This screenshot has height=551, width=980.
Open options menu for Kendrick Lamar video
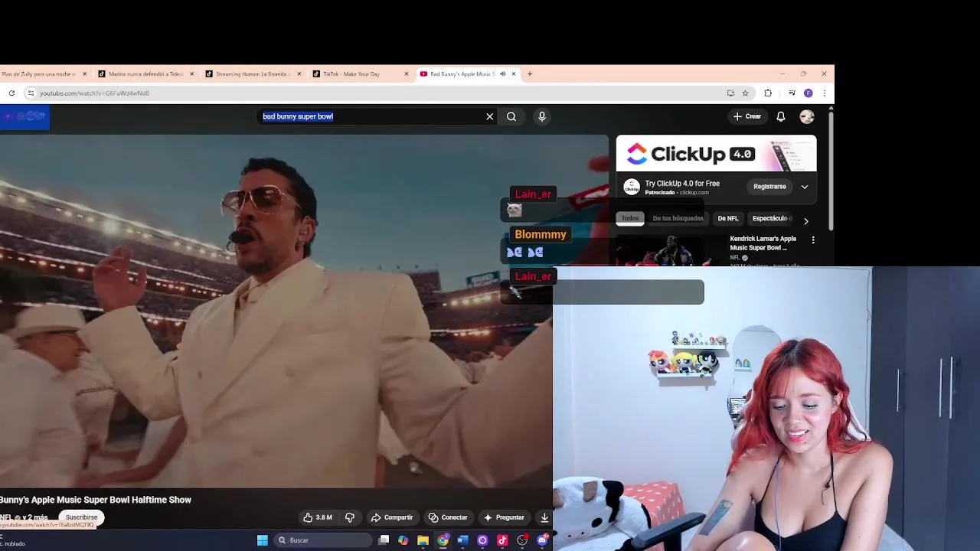(x=813, y=240)
